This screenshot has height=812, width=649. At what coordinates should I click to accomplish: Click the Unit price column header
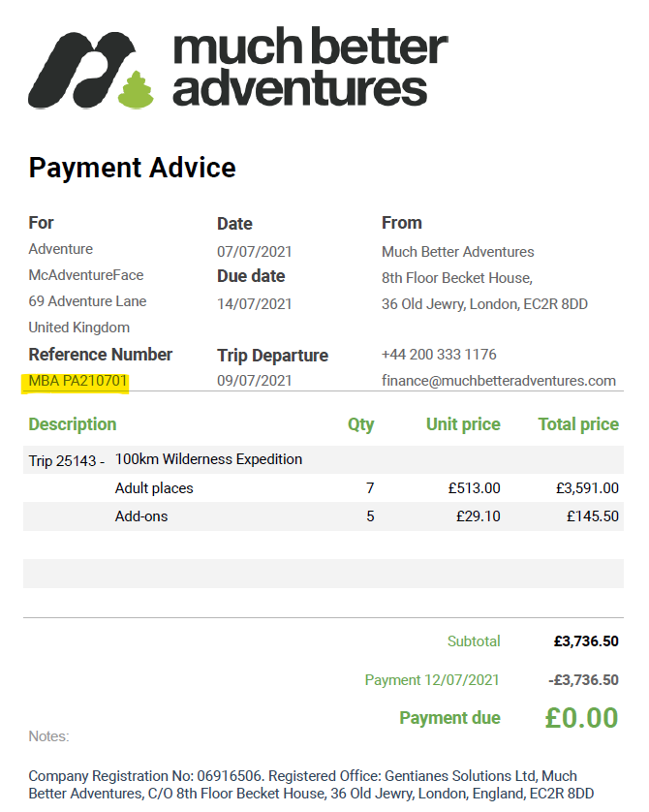(x=463, y=424)
